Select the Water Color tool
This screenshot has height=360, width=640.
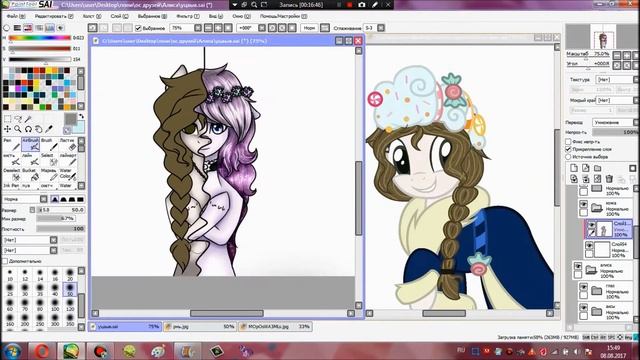click(67, 175)
